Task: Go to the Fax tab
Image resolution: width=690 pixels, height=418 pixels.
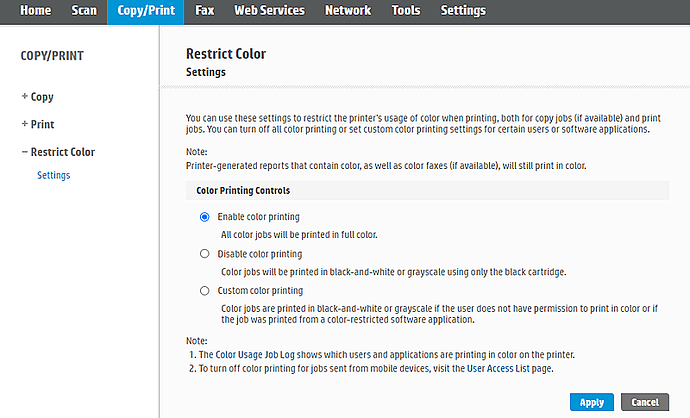Action: (x=205, y=11)
